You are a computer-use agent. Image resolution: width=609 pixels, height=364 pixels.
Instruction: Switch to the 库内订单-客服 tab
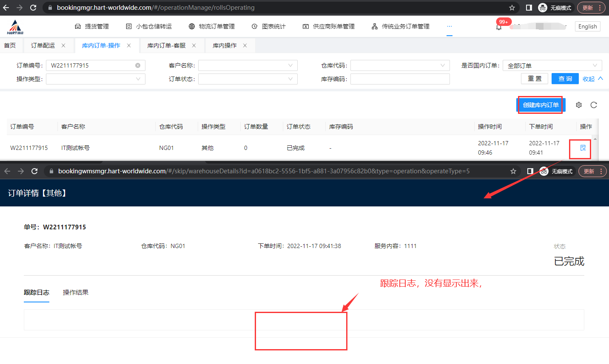(166, 45)
